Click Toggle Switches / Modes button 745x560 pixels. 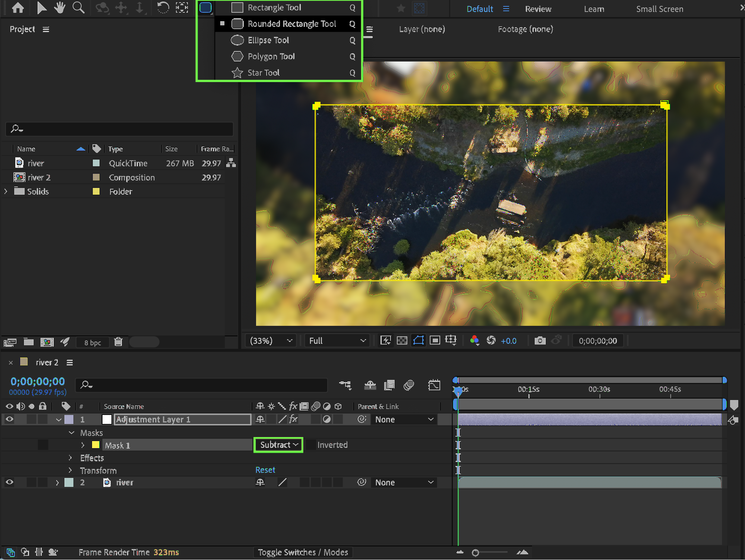pos(303,553)
